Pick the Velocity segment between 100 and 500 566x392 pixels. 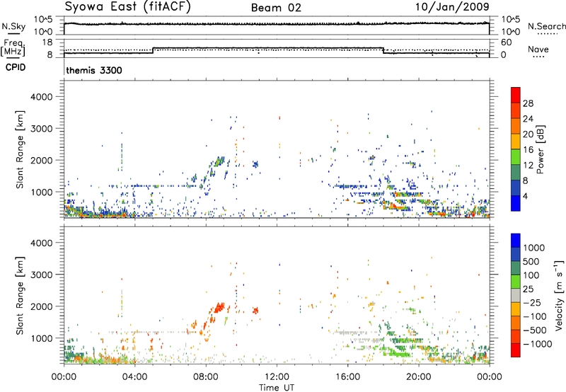click(x=516, y=268)
